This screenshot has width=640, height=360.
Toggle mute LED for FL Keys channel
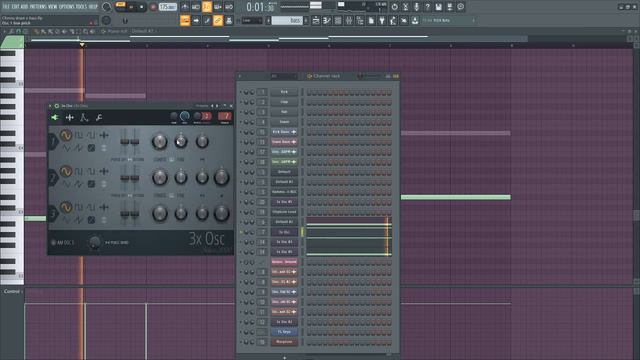tap(241, 332)
